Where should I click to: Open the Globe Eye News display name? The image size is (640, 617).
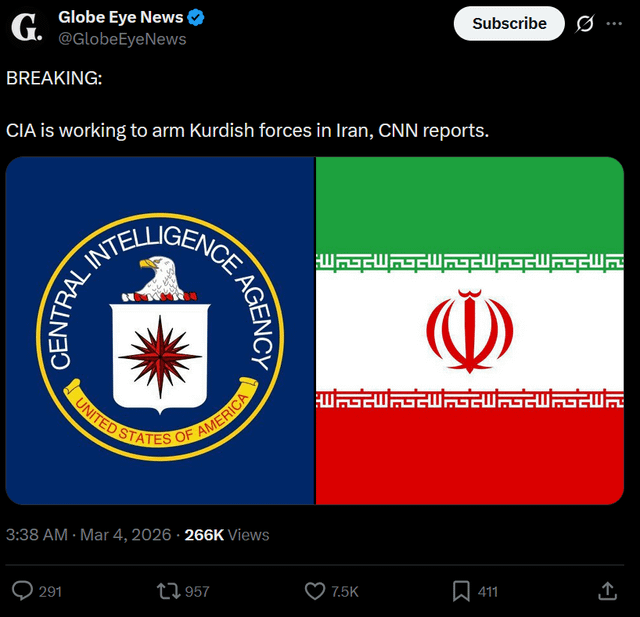coord(120,17)
